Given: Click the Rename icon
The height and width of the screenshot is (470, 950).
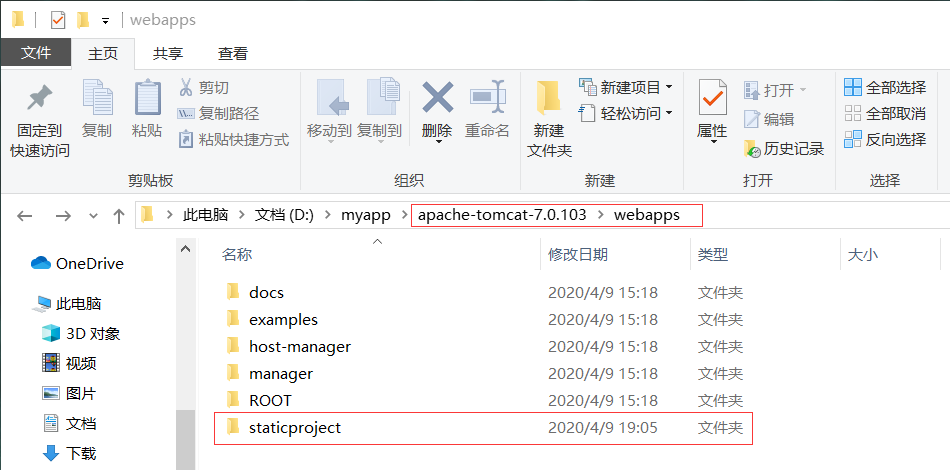Looking at the screenshot, I should pyautogui.click(x=487, y=100).
